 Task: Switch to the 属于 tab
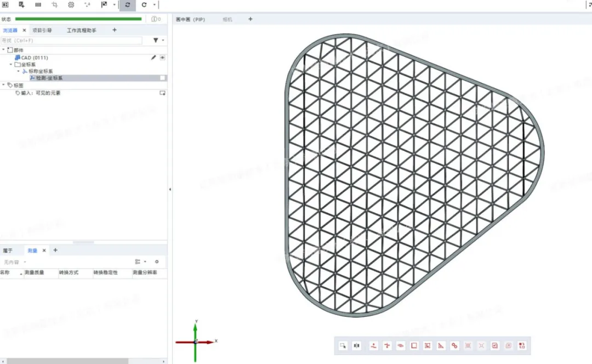pos(8,251)
